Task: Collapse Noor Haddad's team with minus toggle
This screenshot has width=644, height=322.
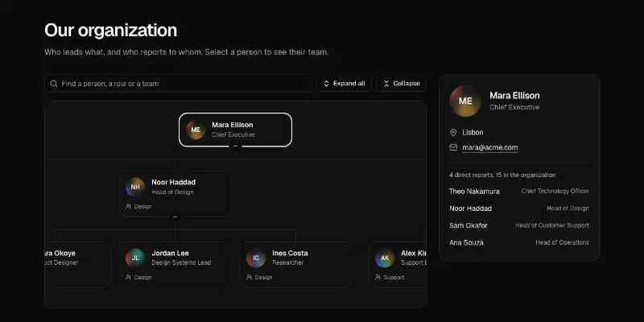Action: (x=175, y=217)
